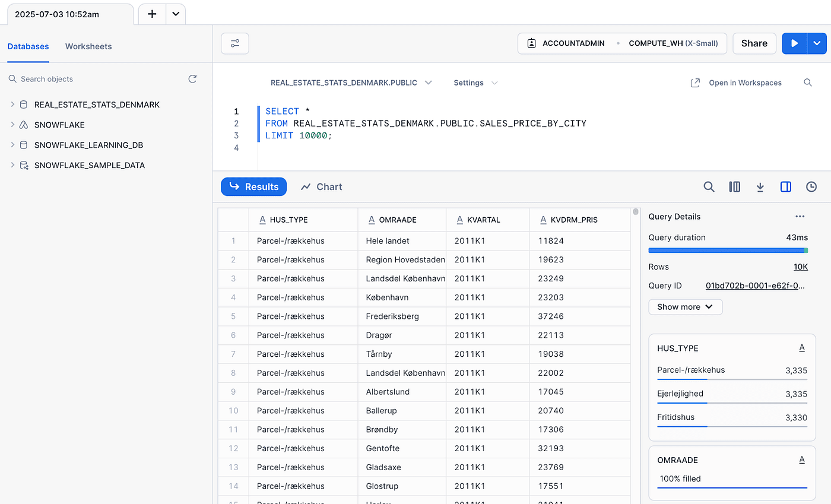Screen dimensions: 831x504
Task: Open the run options dropdown arrow
Action: click(817, 43)
